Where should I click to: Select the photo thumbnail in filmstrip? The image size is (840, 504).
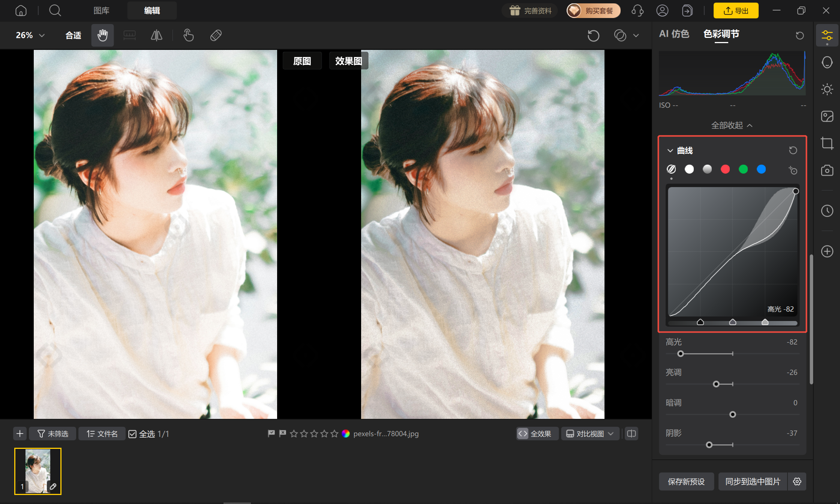coord(38,471)
